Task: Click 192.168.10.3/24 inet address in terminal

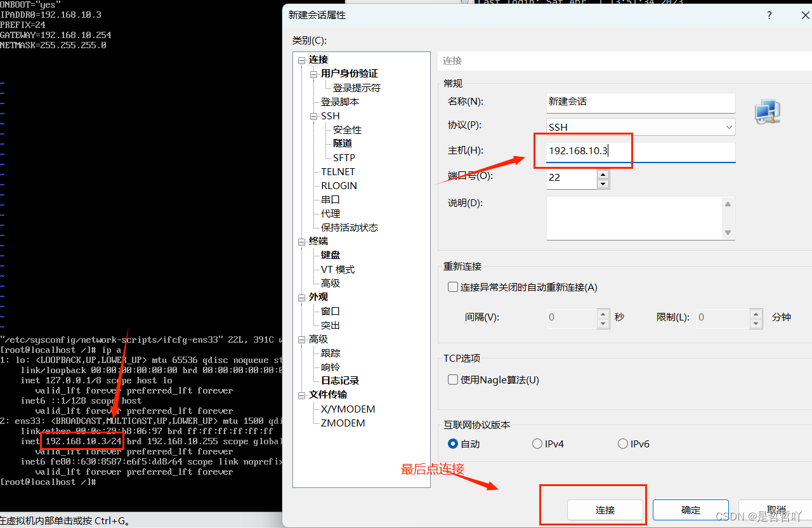Action: click(x=83, y=441)
